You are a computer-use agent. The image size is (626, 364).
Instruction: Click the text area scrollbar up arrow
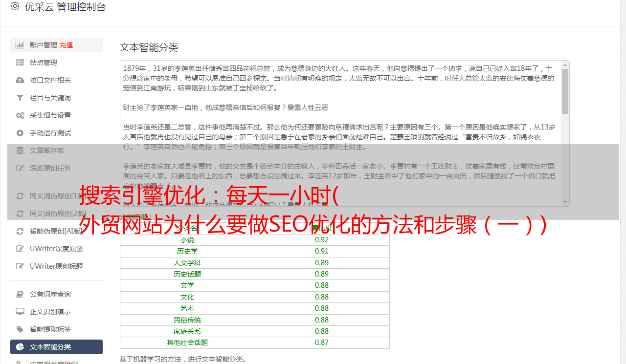(x=565, y=65)
